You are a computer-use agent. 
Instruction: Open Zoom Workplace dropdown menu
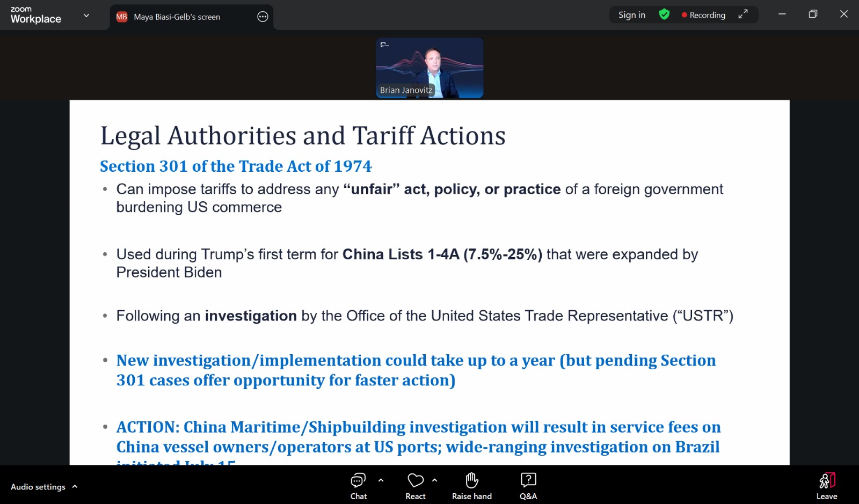[86, 16]
